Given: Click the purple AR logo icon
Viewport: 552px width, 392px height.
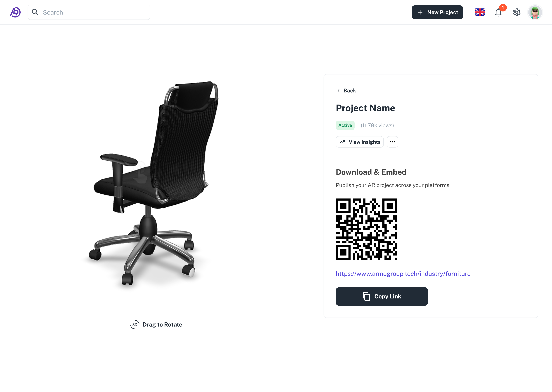Looking at the screenshot, I should (x=15, y=12).
